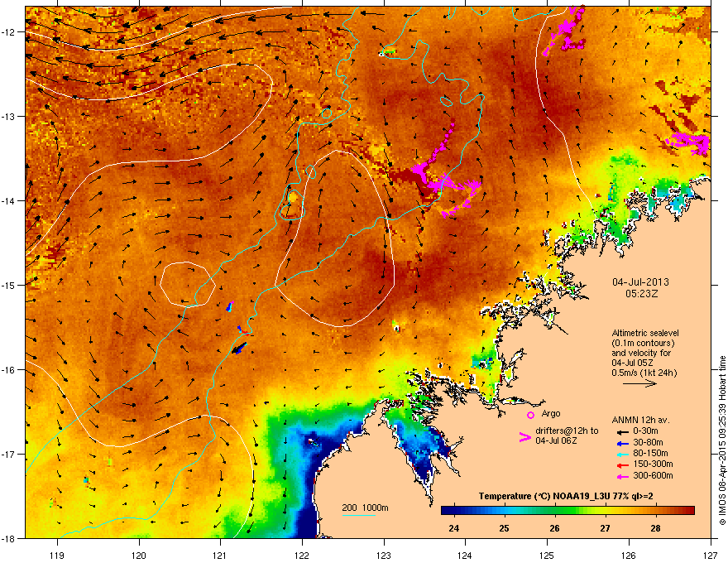The width and height of the screenshot is (728, 563).
Task: Click the cyan 200 1000m isobath line sample
Action: pos(358,515)
